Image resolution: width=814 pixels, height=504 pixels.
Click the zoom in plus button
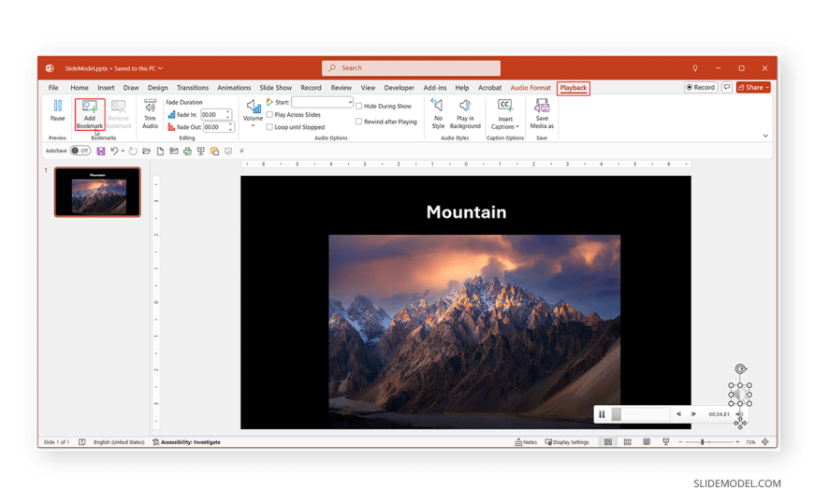coord(737,442)
